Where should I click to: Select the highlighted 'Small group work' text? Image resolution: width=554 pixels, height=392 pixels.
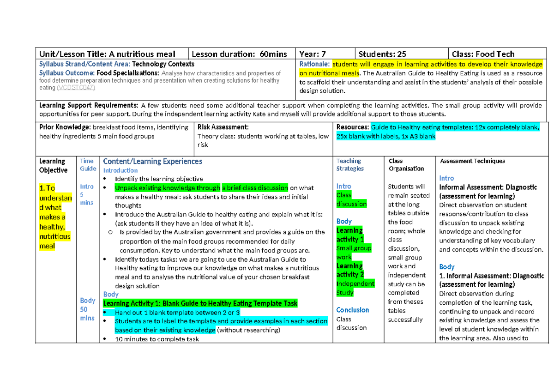point(354,253)
